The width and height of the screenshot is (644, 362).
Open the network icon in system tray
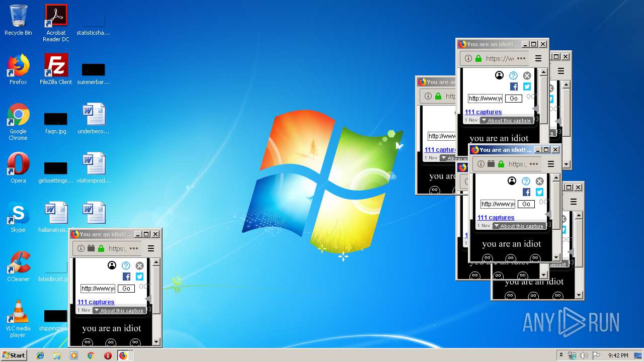point(572,355)
